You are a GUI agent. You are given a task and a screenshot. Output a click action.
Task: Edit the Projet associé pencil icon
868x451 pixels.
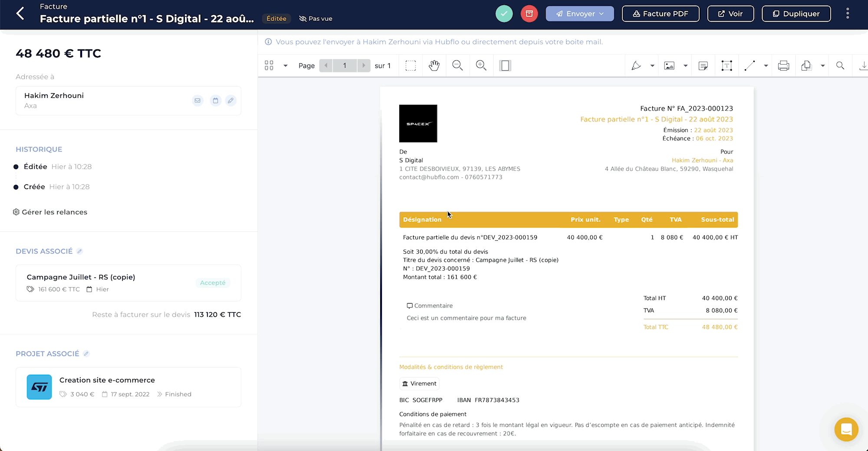pyautogui.click(x=86, y=354)
